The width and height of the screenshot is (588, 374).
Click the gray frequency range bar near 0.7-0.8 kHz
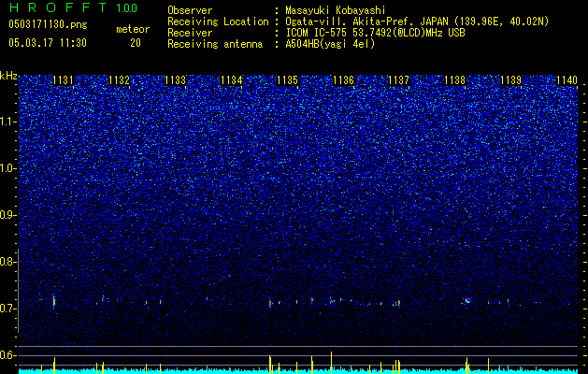click(x=18, y=290)
